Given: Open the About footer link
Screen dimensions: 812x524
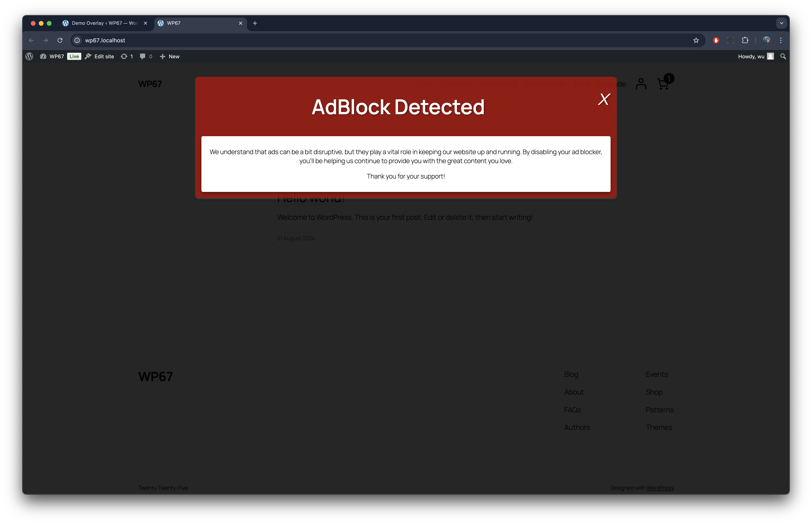Looking at the screenshot, I should 574,392.
